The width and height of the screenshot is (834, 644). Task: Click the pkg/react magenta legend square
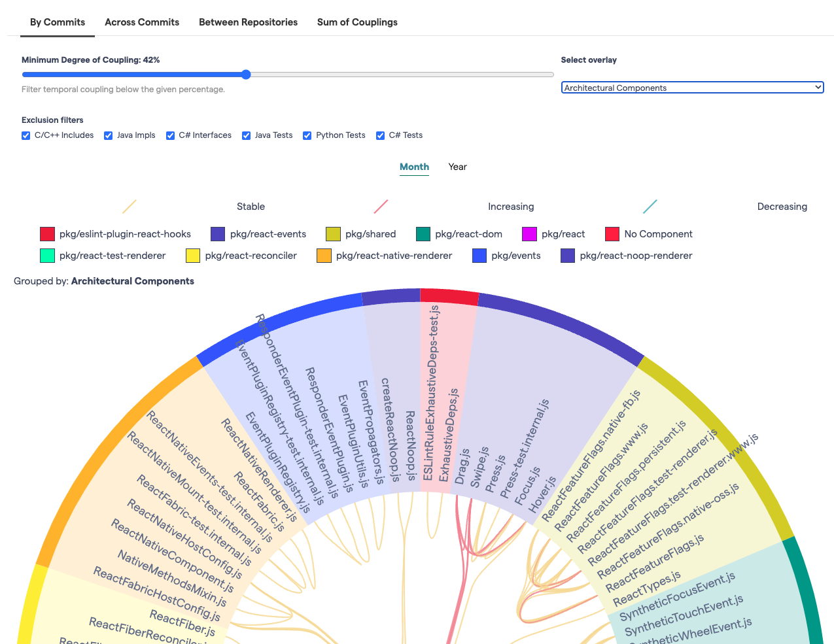[x=529, y=234]
